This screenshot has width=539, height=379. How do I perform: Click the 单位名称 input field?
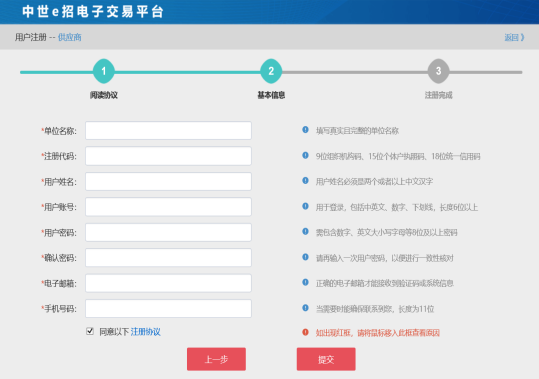click(168, 131)
